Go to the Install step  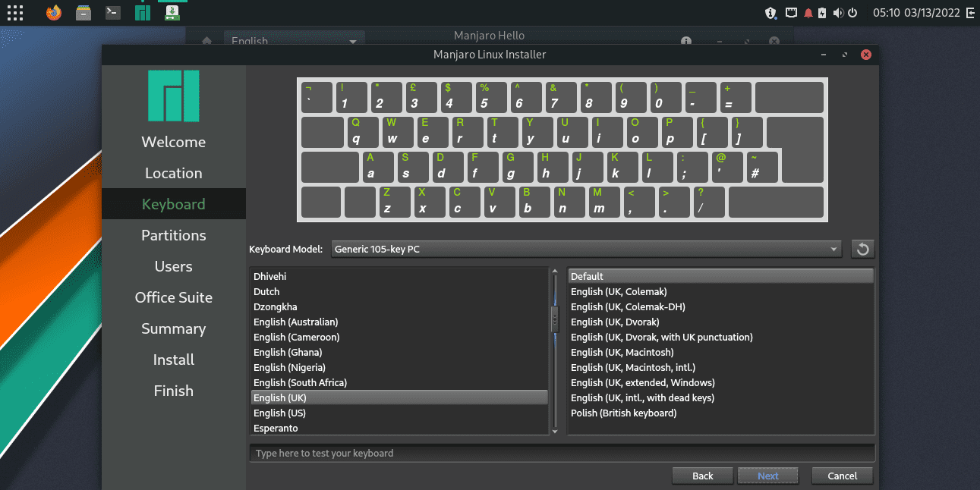click(173, 360)
